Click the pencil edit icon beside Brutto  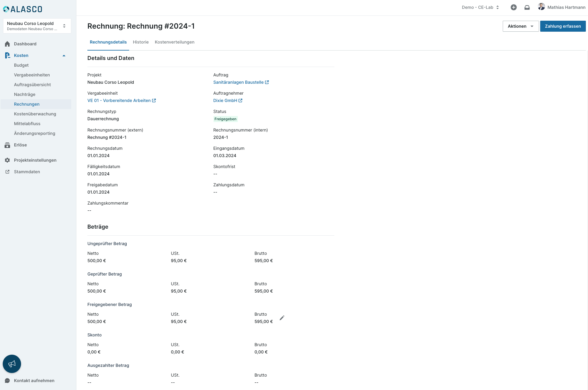tap(282, 318)
